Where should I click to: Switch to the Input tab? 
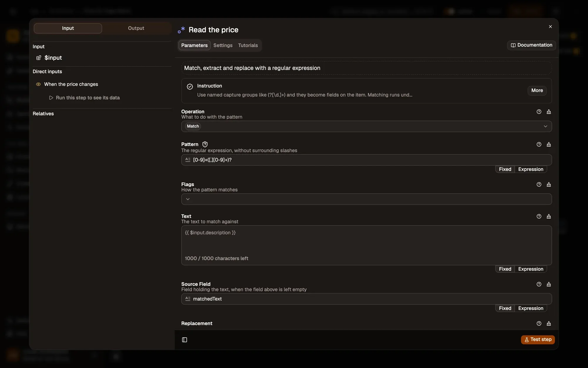point(68,28)
